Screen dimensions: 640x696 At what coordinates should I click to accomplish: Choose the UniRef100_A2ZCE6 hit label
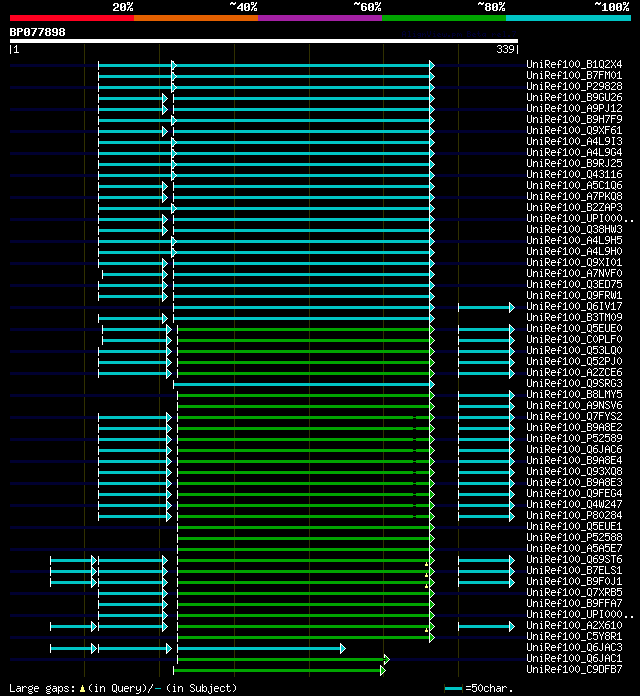574,372
